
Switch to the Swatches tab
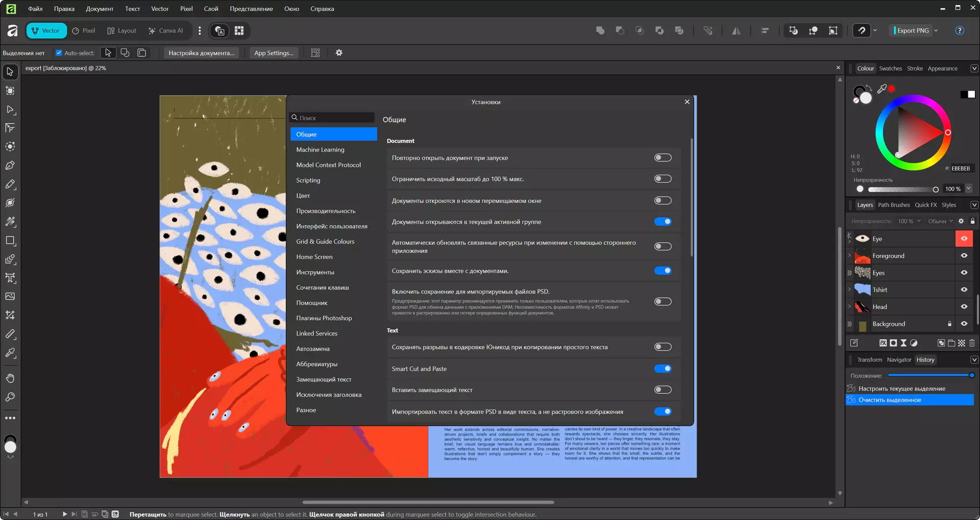click(x=890, y=68)
